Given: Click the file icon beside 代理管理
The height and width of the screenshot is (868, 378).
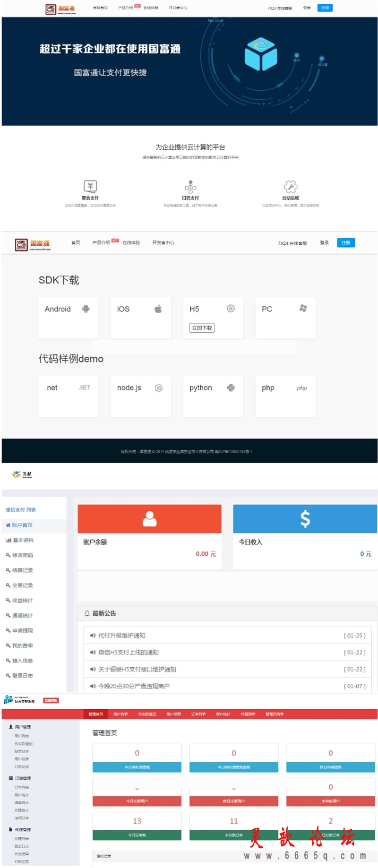Looking at the screenshot, I should click(x=11, y=829).
